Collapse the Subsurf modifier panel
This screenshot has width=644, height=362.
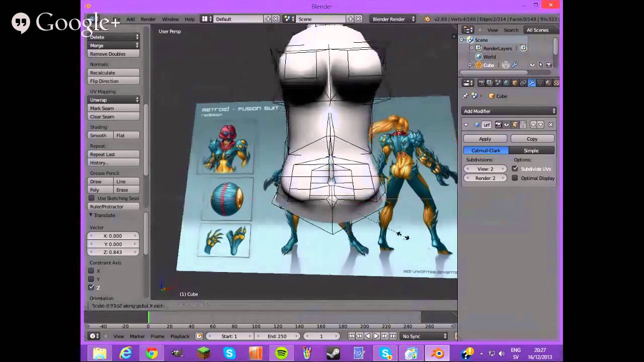point(466,125)
